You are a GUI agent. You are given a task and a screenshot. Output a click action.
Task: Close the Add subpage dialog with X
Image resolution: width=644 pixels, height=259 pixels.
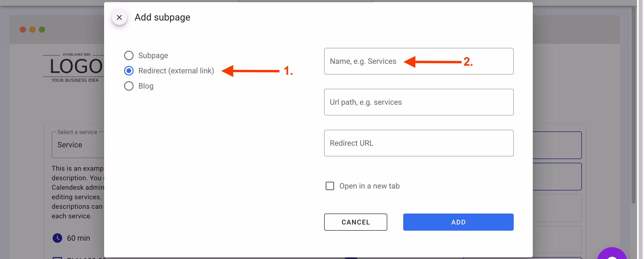pos(119,18)
